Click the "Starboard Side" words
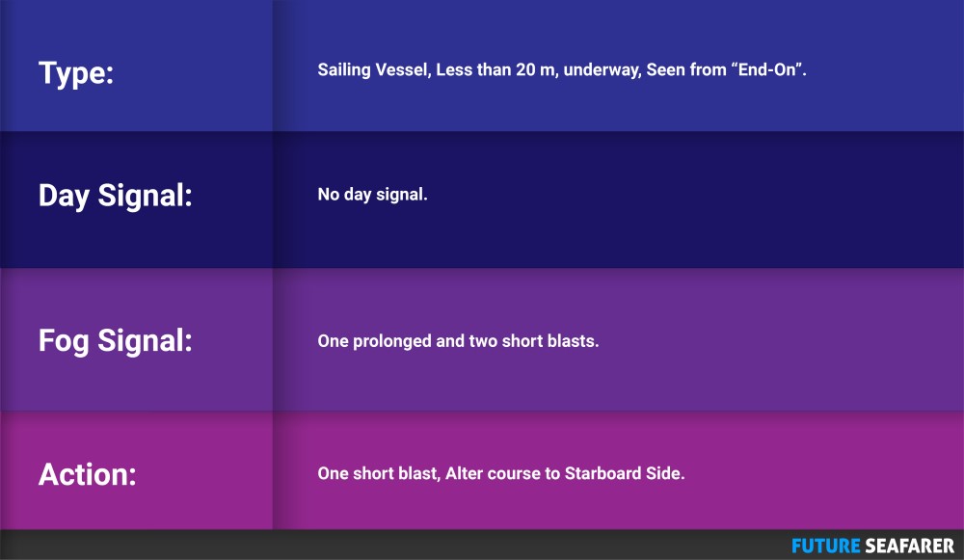 (x=623, y=473)
